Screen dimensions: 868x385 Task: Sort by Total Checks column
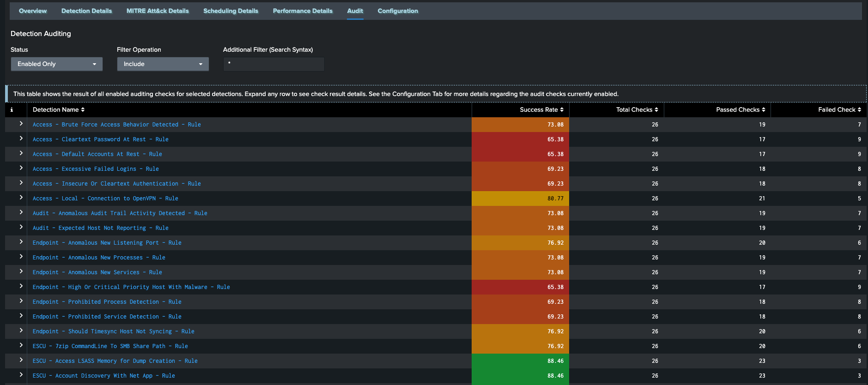pyautogui.click(x=637, y=110)
